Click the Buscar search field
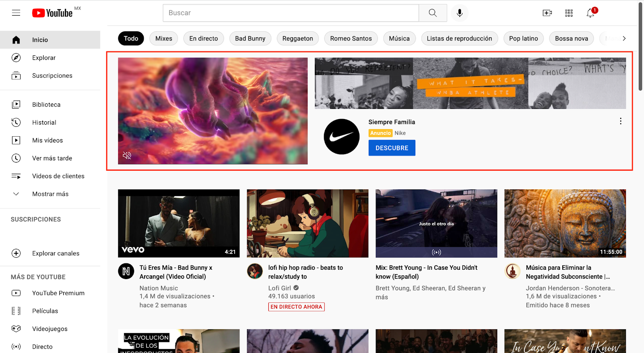This screenshot has height=353, width=644. coord(291,13)
